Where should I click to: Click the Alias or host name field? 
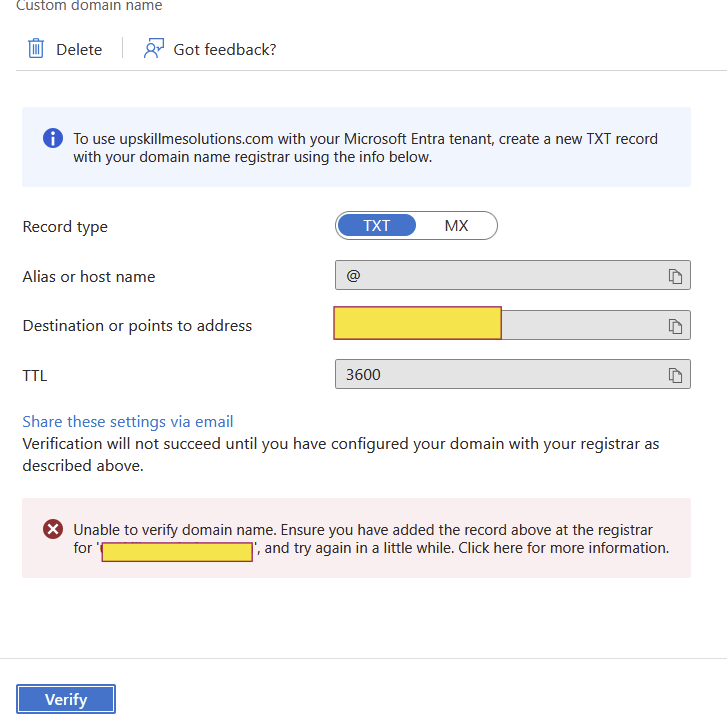(513, 275)
